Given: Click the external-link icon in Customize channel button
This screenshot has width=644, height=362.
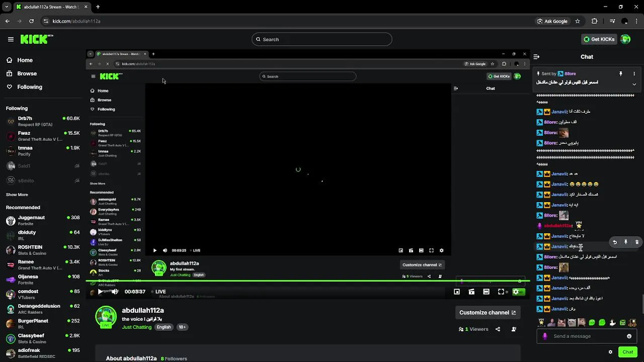Looking at the screenshot, I should tap(514, 312).
